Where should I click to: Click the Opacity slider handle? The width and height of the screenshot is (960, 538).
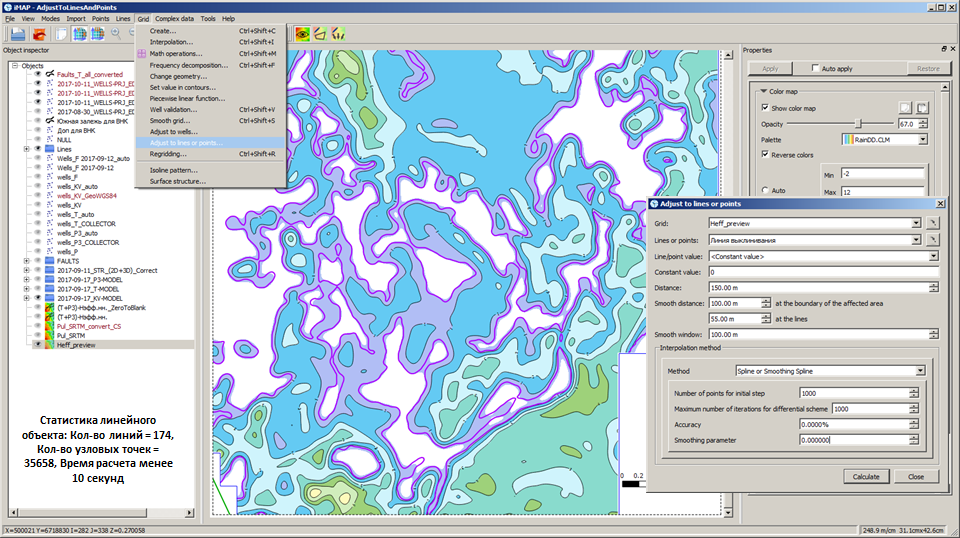click(x=857, y=124)
